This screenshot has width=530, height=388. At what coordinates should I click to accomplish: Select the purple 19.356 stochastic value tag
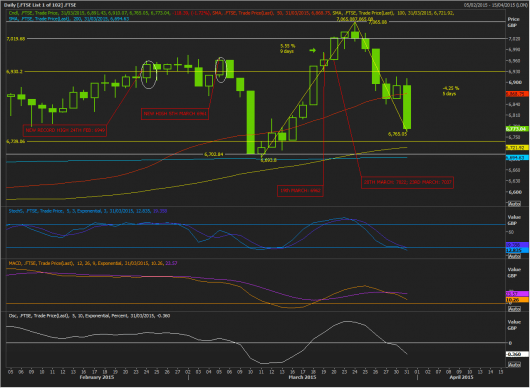coord(517,245)
